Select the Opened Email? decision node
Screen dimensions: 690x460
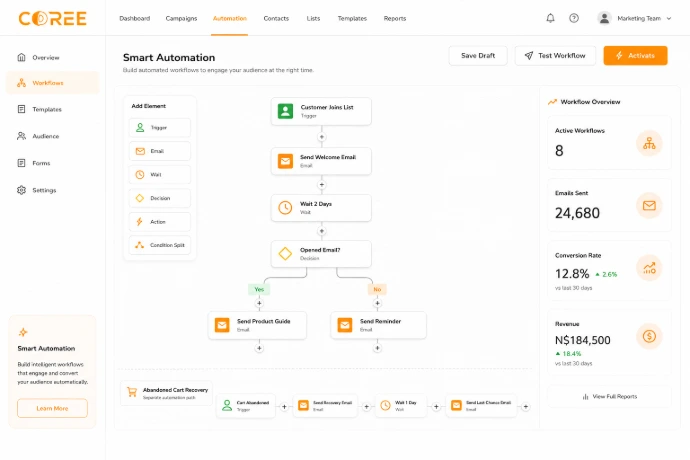(x=321, y=254)
